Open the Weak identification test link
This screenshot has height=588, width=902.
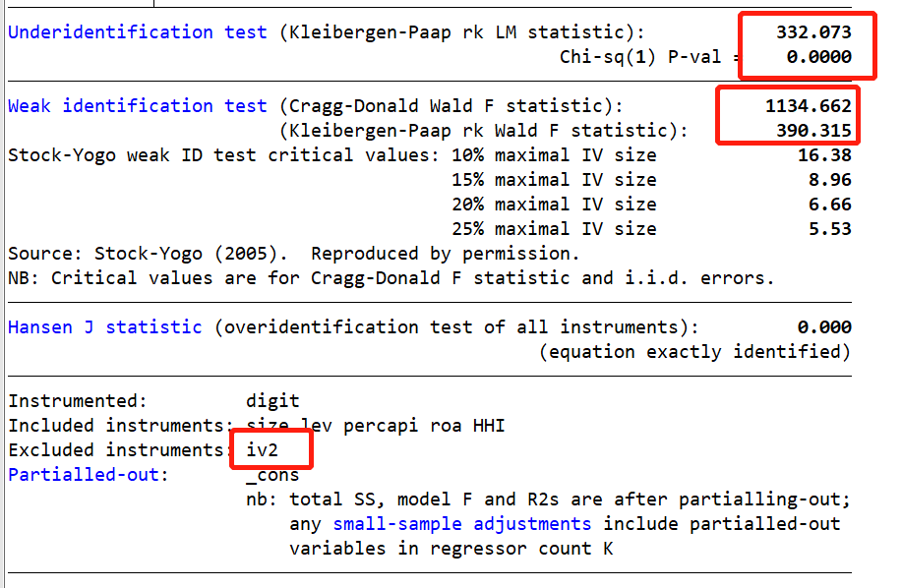(x=137, y=106)
